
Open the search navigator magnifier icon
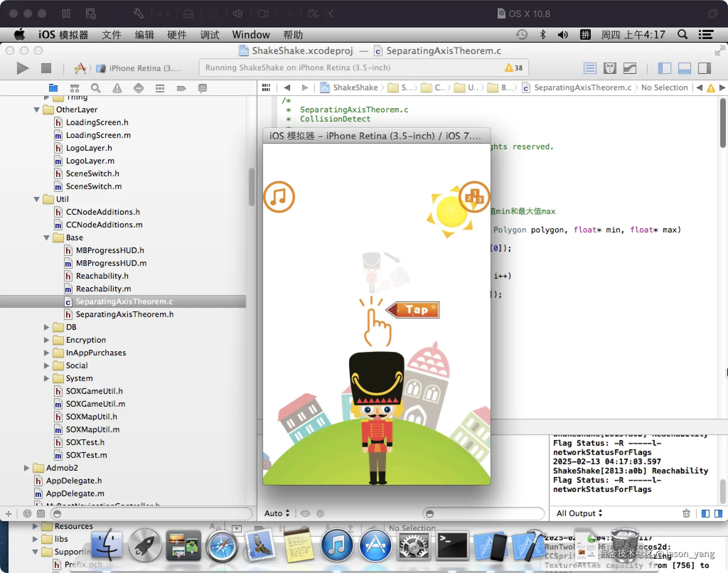coord(96,88)
